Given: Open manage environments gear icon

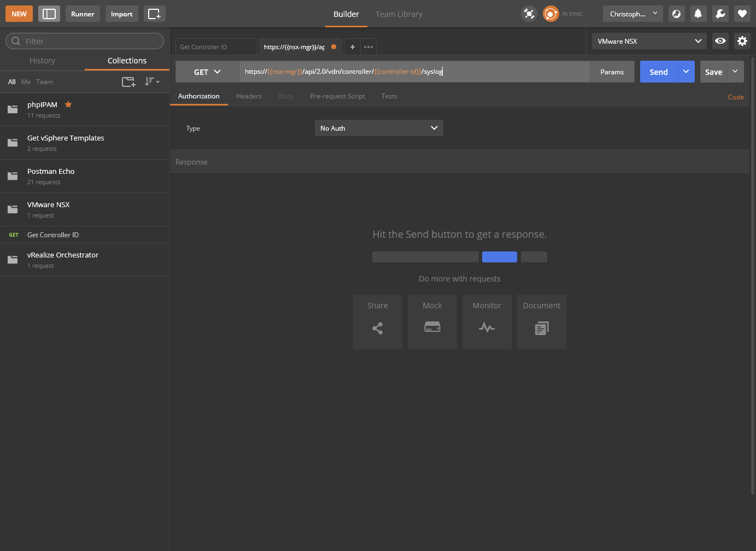Looking at the screenshot, I should [x=742, y=41].
